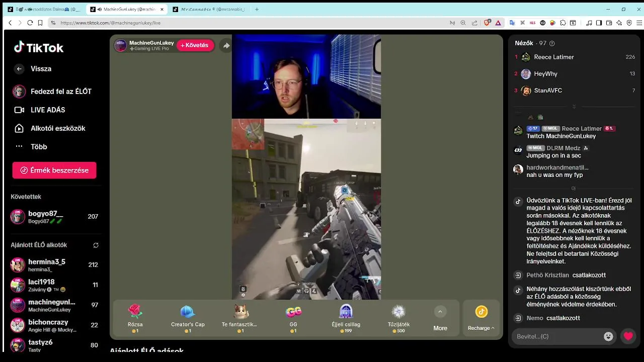
Task: Click the Érmék beszerzése button
Action: (x=54, y=170)
